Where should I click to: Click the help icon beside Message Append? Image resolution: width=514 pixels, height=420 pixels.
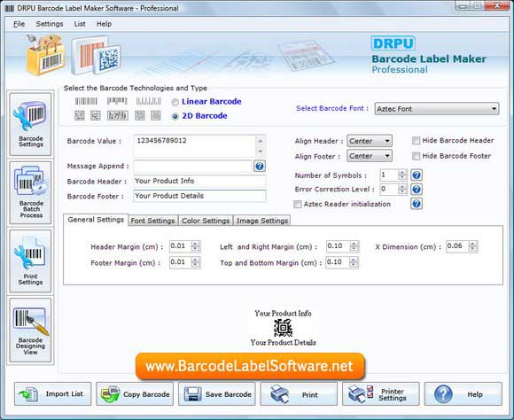(x=260, y=167)
